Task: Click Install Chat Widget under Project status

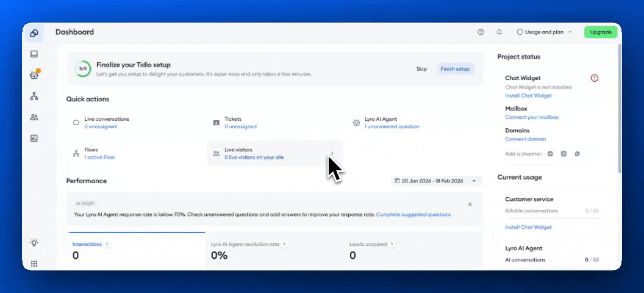Action: click(528, 96)
